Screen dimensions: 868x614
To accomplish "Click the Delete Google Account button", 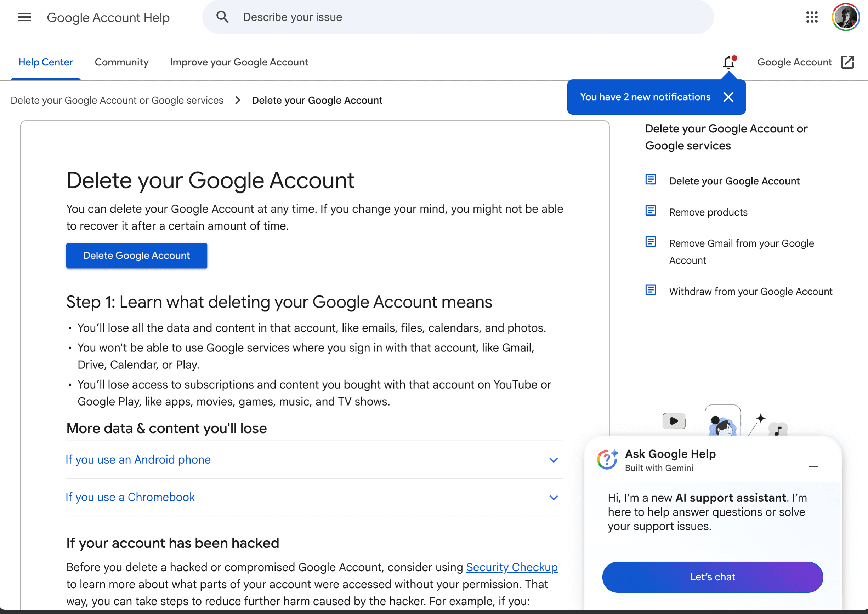I will pos(137,256).
